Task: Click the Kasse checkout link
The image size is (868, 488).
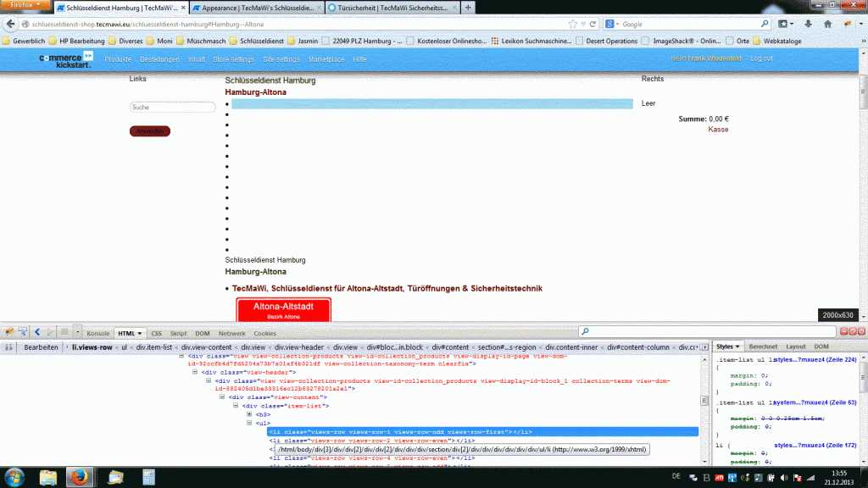Action: point(718,130)
